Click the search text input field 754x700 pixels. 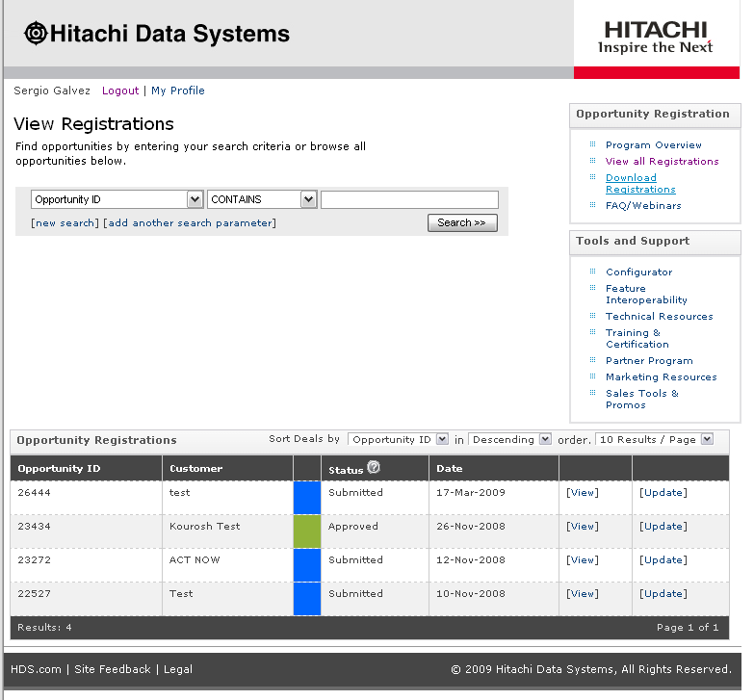pos(409,199)
